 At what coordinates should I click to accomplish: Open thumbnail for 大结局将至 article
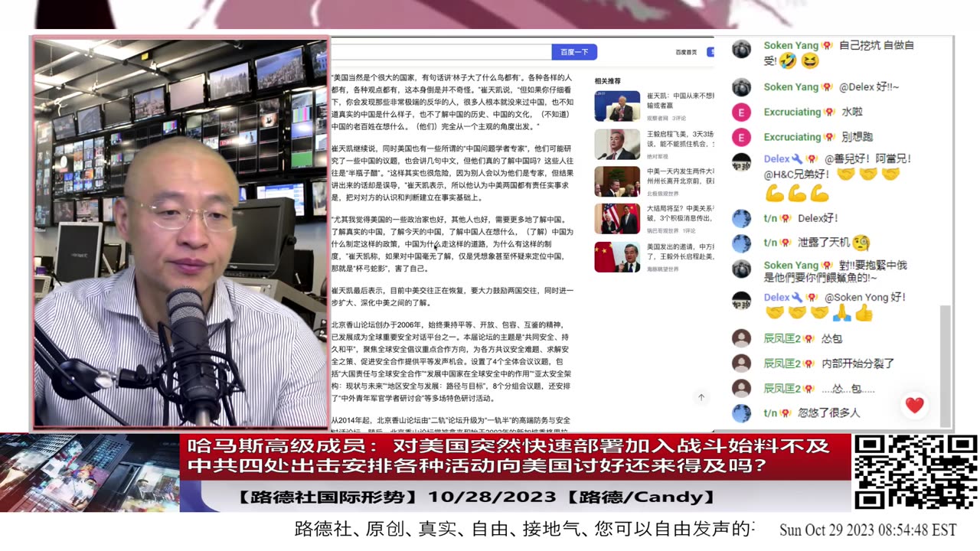click(617, 219)
